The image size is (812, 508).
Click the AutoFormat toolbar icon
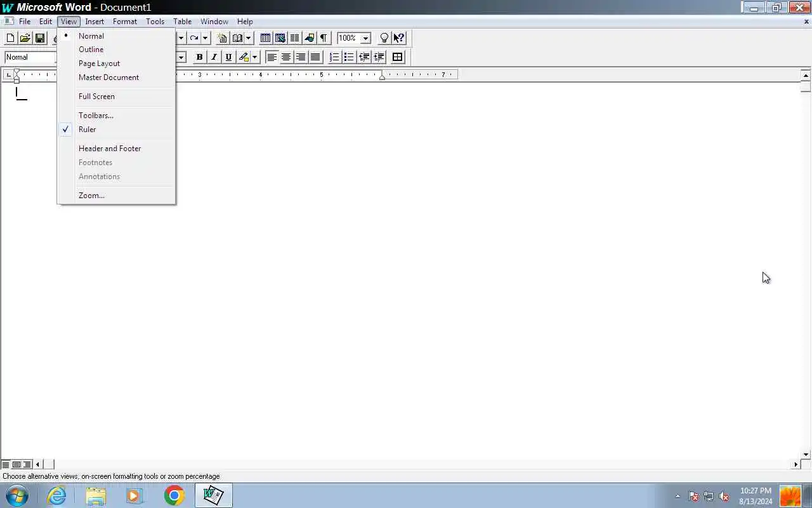(x=222, y=38)
